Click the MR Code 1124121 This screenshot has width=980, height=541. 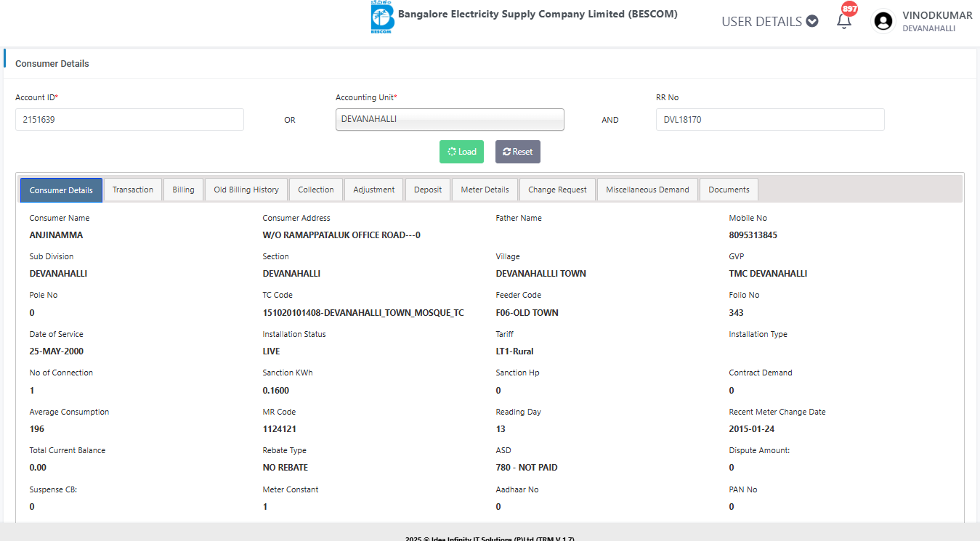tap(280, 429)
